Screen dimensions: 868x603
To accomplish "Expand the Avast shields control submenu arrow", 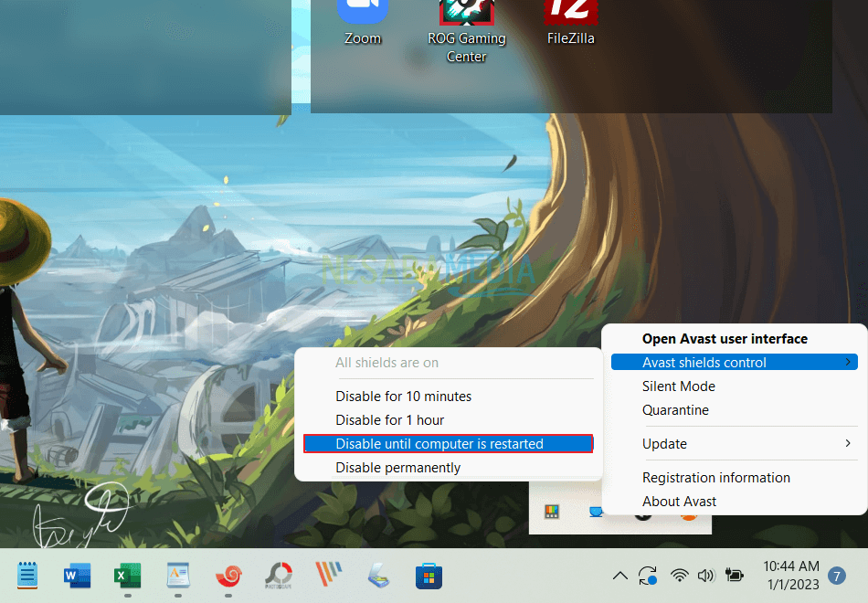I will 848,362.
